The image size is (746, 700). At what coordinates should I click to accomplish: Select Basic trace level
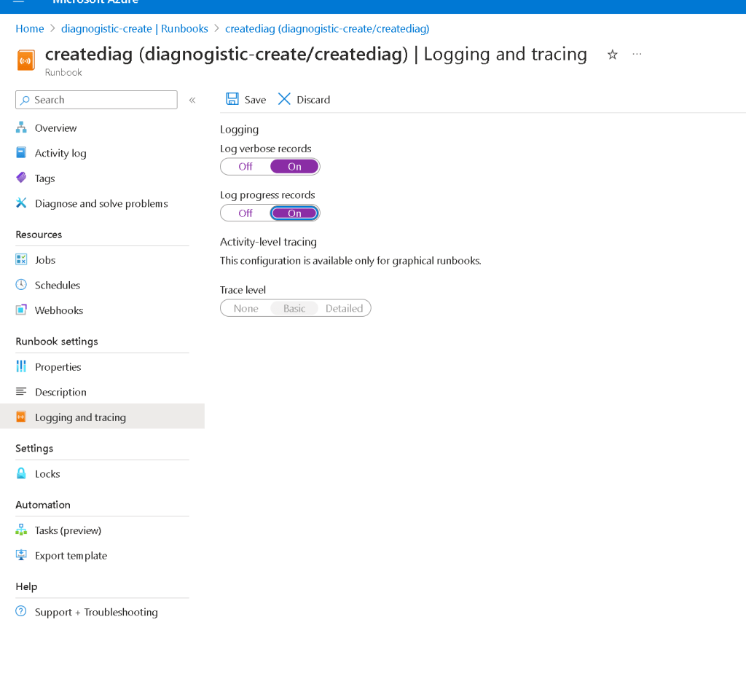point(294,309)
